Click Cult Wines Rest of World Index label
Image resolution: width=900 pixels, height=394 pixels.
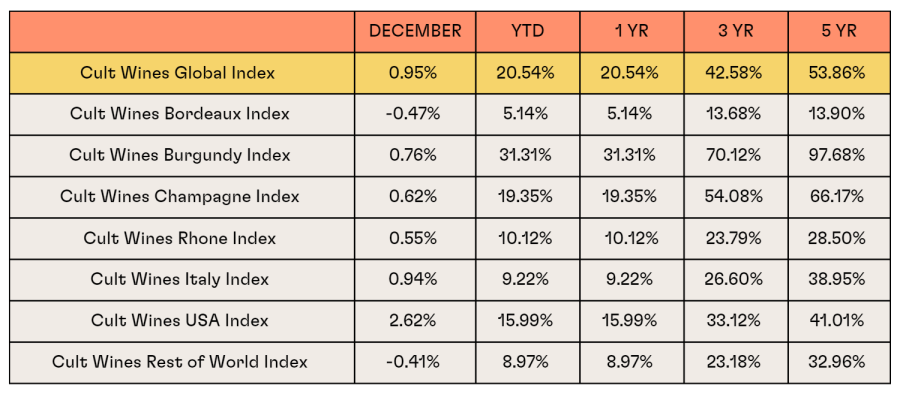click(180, 362)
